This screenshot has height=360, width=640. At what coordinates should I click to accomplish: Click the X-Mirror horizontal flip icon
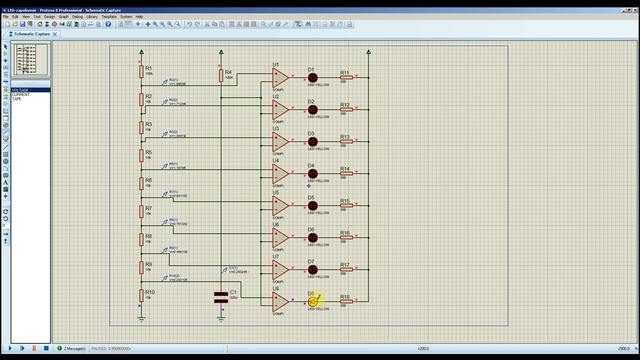point(6,234)
